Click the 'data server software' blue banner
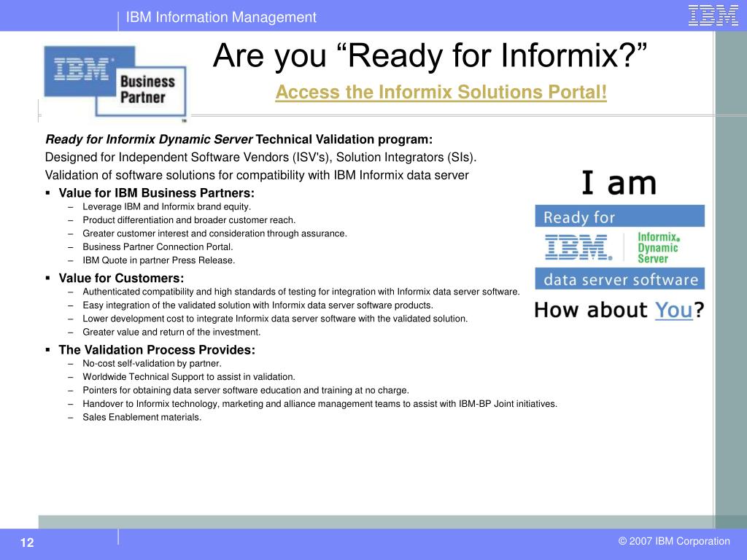Viewport: 747px width, 560px height. pyautogui.click(x=619, y=279)
